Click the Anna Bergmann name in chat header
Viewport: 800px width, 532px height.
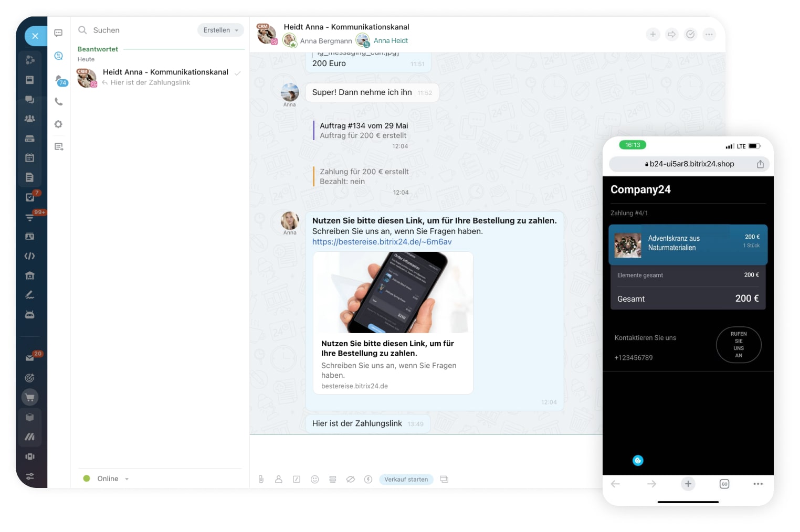click(326, 41)
